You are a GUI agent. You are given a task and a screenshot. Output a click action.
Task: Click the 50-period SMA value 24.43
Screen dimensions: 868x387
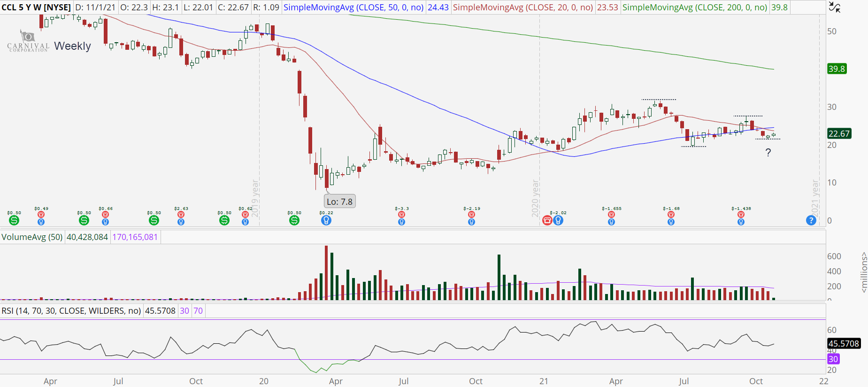[438, 8]
